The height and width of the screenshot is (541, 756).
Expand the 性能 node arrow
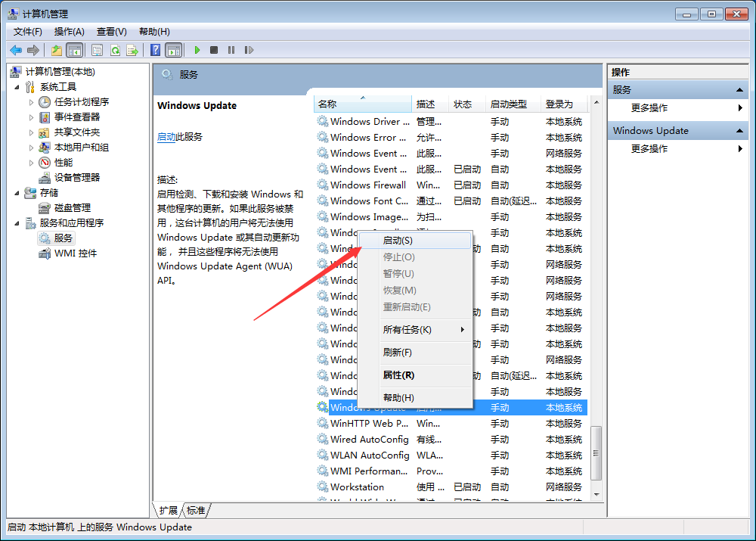point(31,163)
